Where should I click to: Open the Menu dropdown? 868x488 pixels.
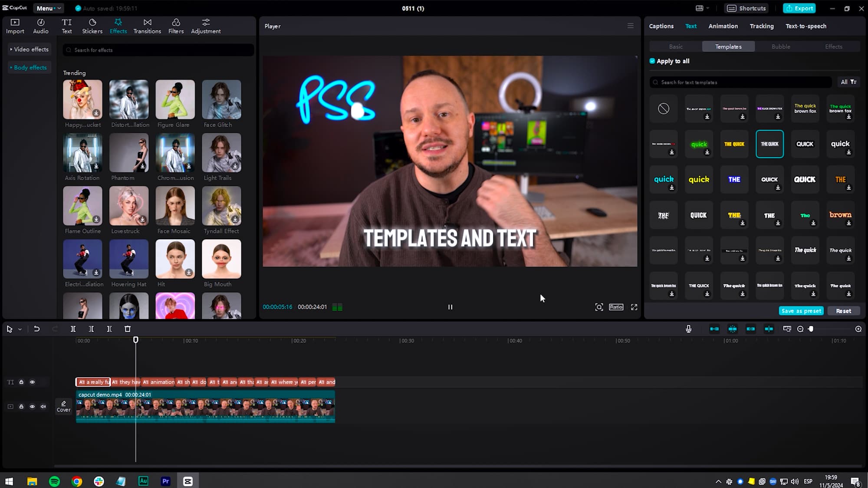click(49, 8)
